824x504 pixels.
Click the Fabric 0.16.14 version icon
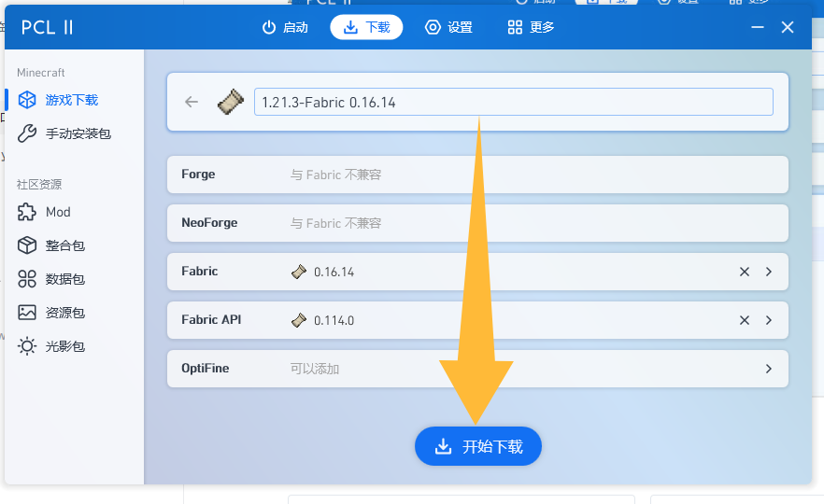(299, 272)
